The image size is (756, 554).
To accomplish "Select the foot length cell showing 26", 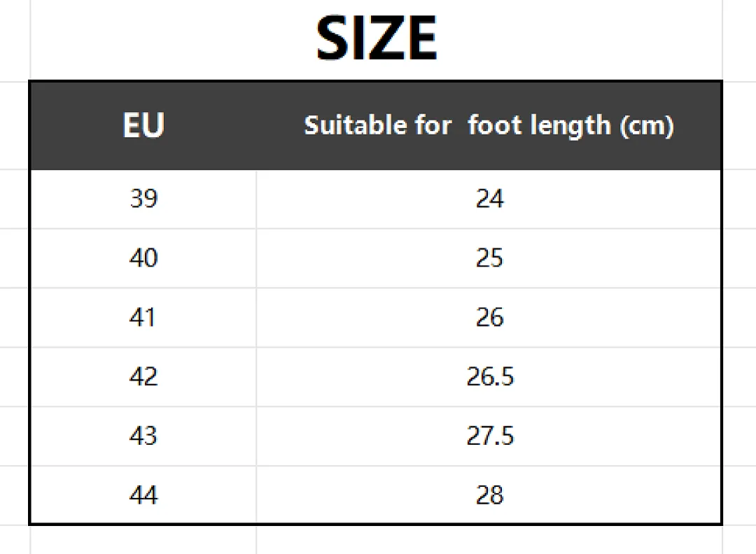I will (489, 318).
